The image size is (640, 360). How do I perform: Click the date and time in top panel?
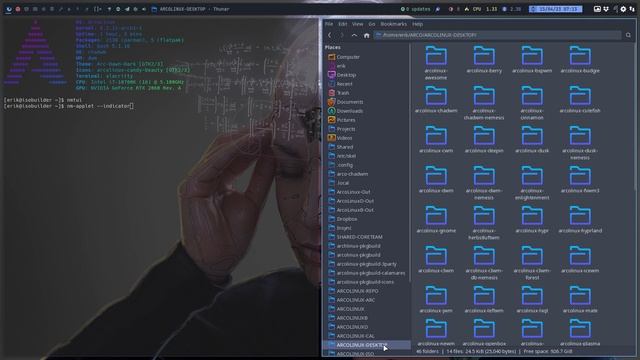point(556,9)
